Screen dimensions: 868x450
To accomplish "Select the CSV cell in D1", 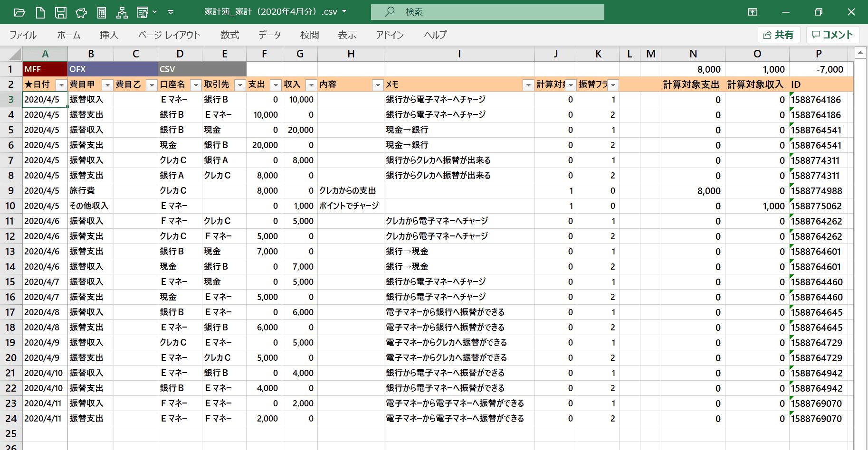I will click(x=180, y=69).
